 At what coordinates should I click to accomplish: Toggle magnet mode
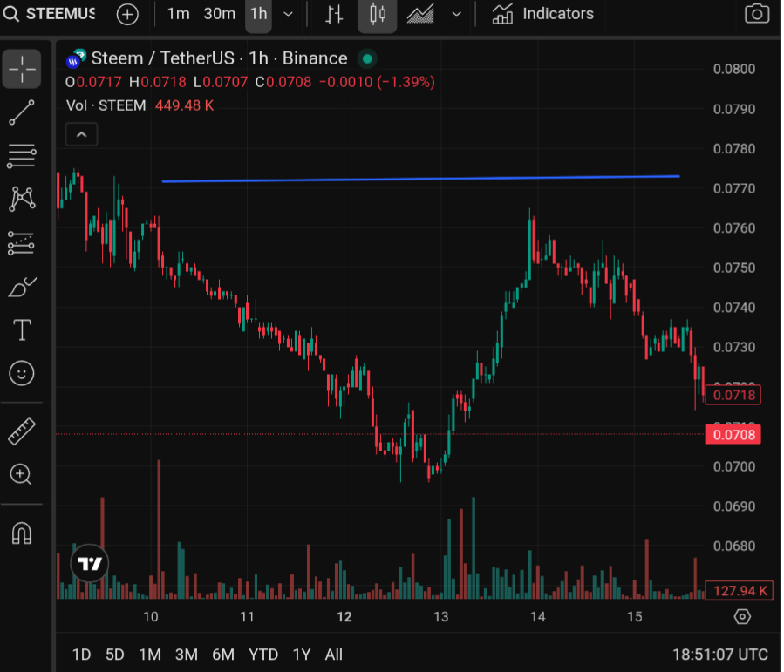22,533
